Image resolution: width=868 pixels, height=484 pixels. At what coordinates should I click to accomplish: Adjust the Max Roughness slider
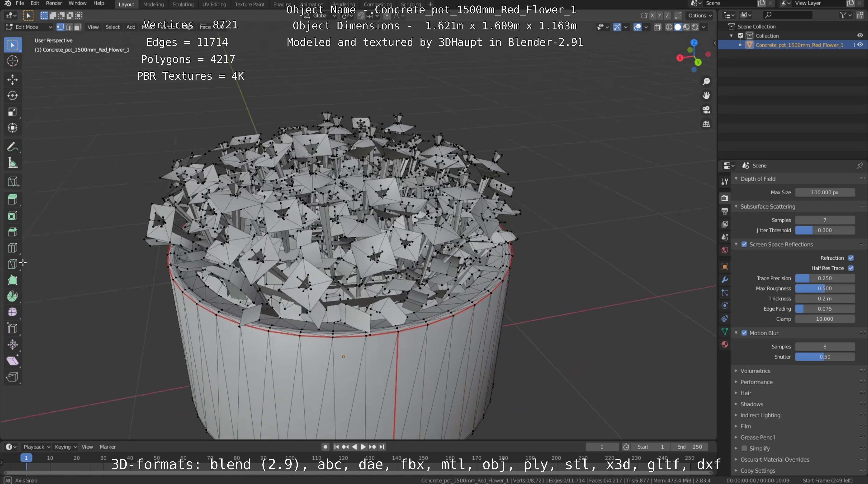point(825,289)
